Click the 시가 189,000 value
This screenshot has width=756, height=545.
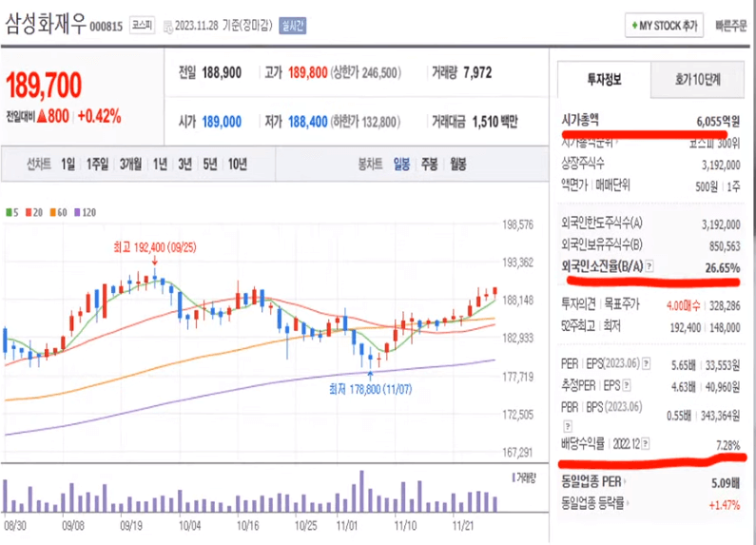pyautogui.click(x=222, y=122)
